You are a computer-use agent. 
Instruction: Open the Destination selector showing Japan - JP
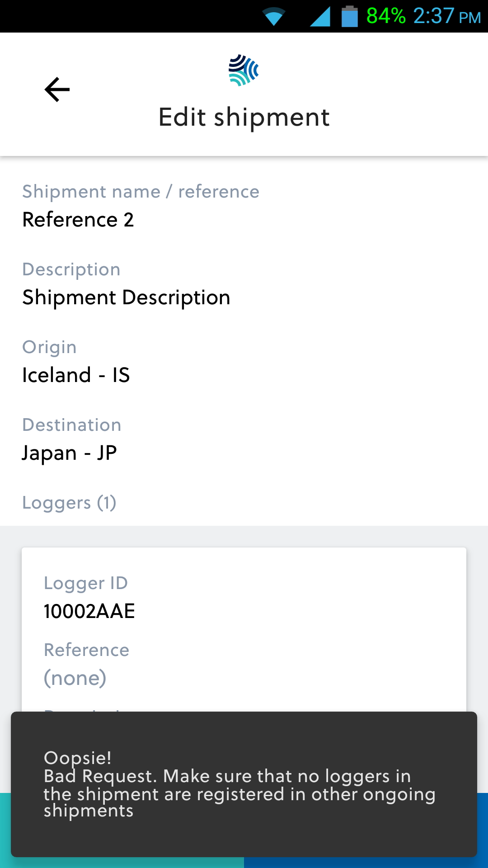tap(70, 453)
